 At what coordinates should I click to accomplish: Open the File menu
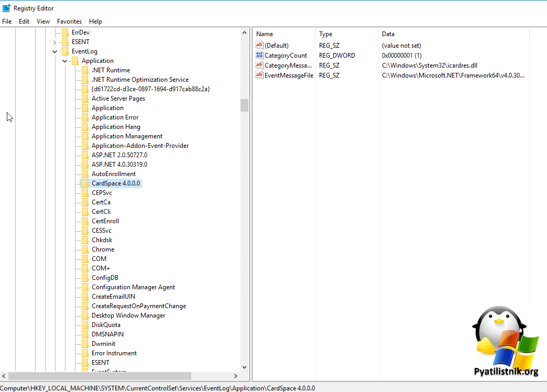(7, 21)
